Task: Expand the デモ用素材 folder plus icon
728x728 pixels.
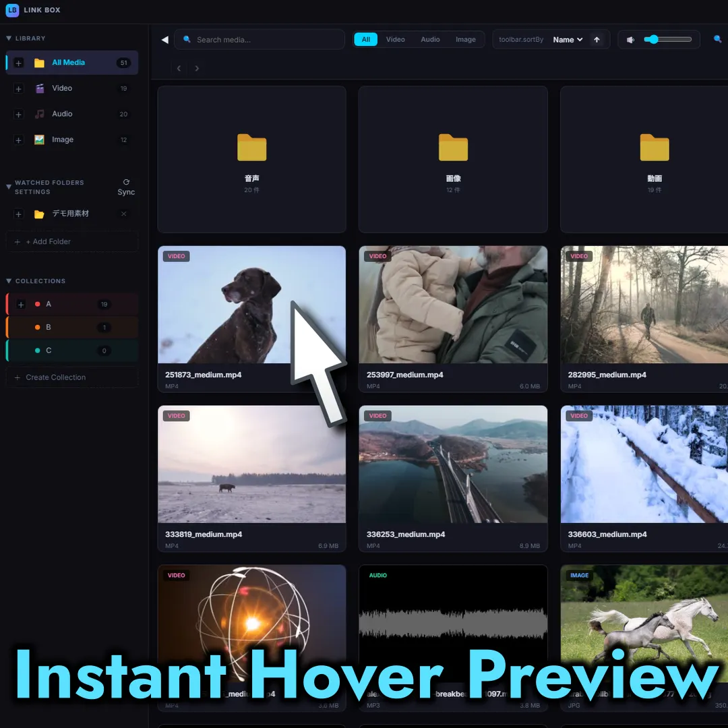Action: [19, 214]
